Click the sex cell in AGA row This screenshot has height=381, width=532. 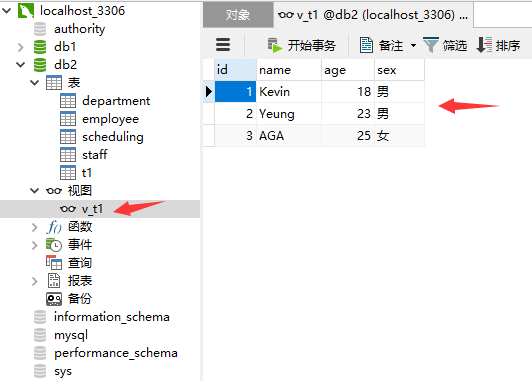[400, 136]
